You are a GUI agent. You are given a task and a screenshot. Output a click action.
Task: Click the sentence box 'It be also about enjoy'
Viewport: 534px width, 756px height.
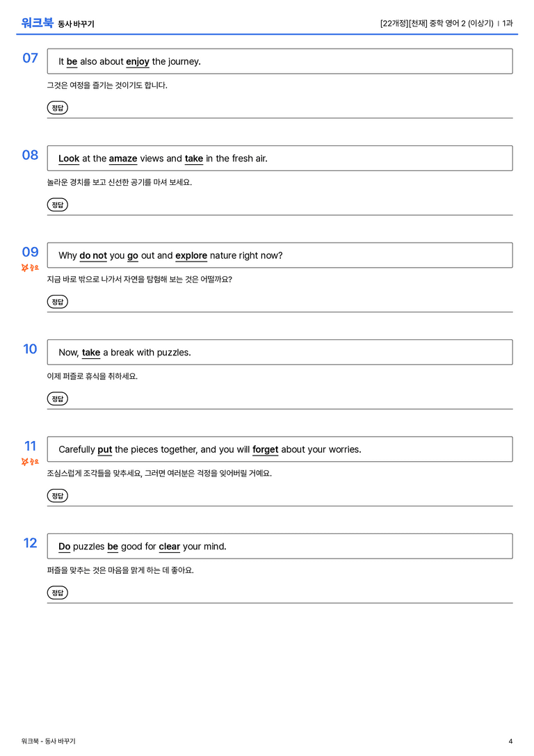coord(280,61)
